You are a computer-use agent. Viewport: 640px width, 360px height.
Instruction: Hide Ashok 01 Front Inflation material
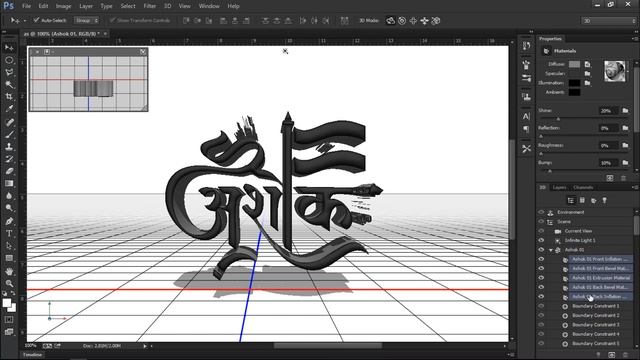[541, 259]
